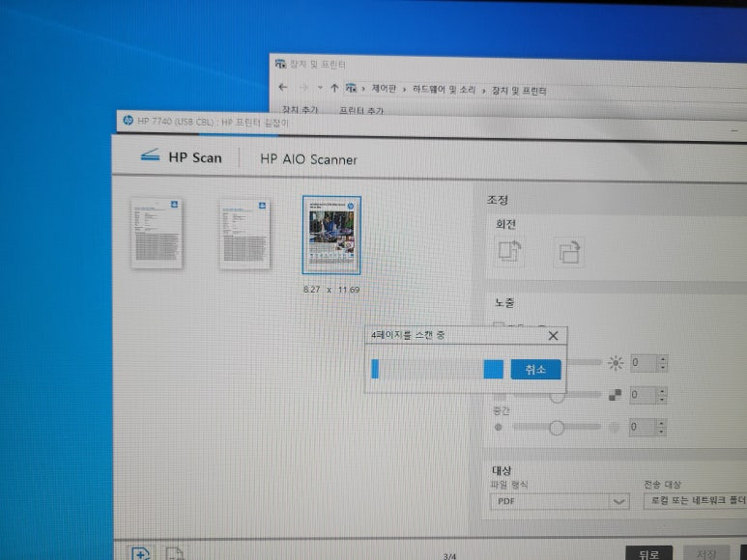The height and width of the screenshot is (560, 747).
Task: Click the contrast squares icon
Action: coord(615,395)
